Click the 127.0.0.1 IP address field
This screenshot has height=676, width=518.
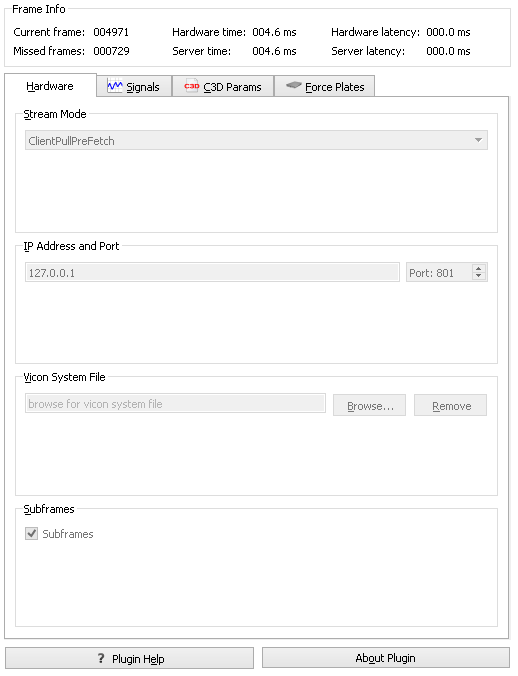(x=212, y=272)
